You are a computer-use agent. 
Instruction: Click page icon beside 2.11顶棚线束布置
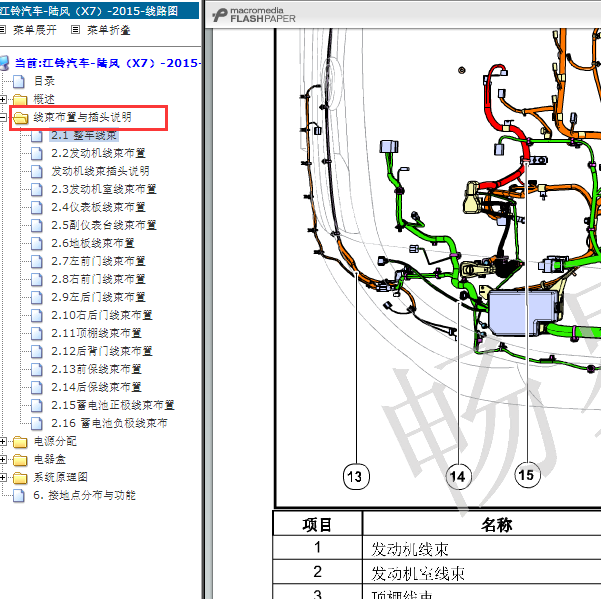coord(37,333)
